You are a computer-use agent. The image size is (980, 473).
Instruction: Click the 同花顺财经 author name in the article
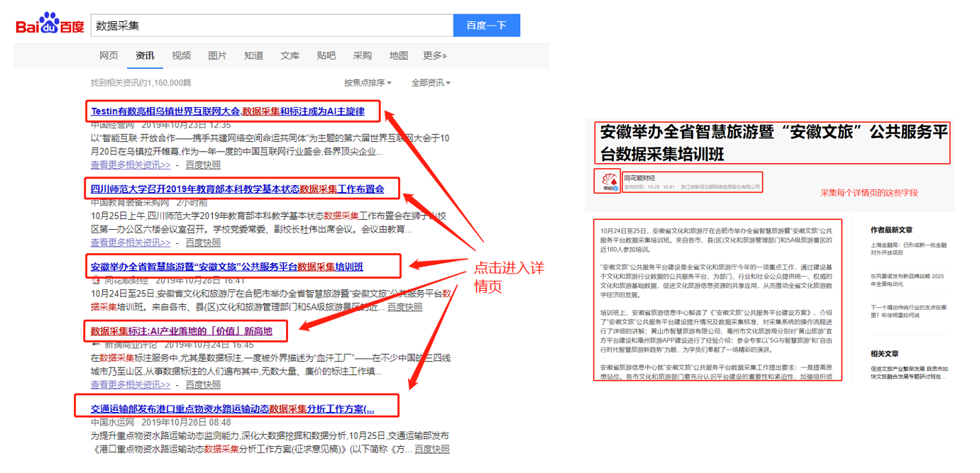pyautogui.click(x=639, y=178)
